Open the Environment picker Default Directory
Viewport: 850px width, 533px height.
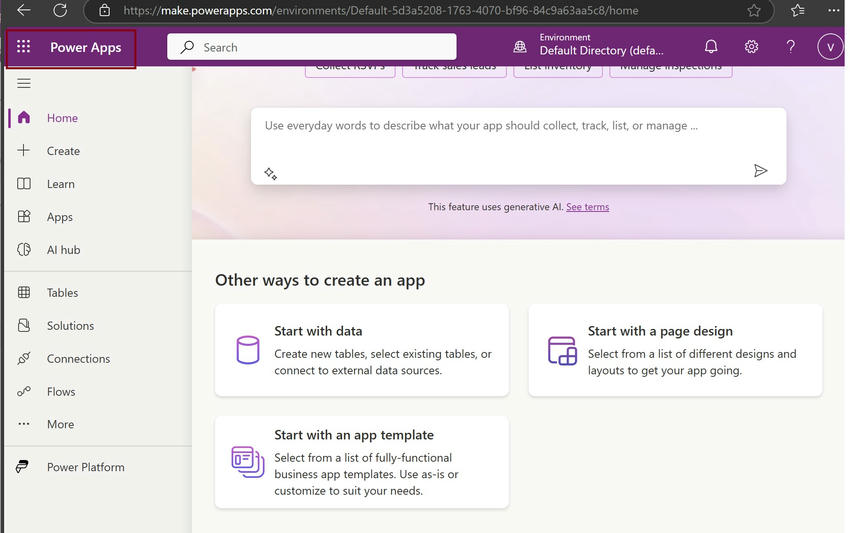point(601,45)
